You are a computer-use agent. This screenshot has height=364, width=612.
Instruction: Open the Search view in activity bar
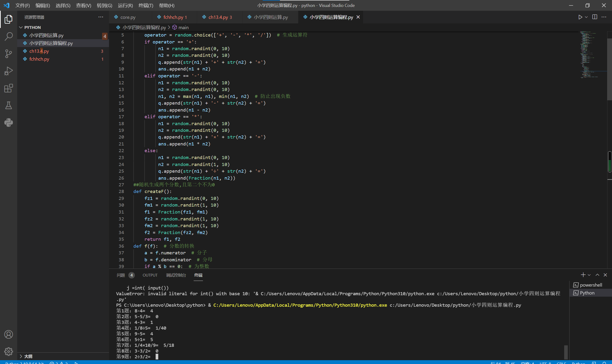[9, 36]
